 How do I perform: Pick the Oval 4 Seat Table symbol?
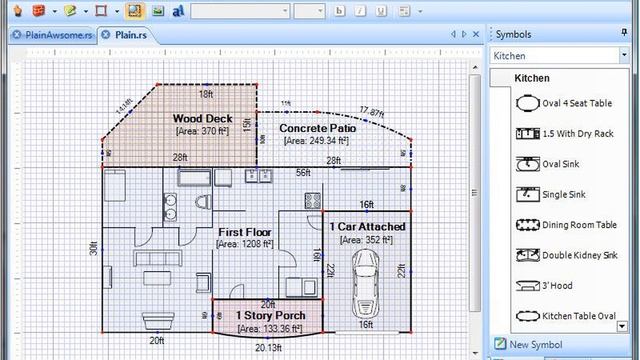(564, 103)
